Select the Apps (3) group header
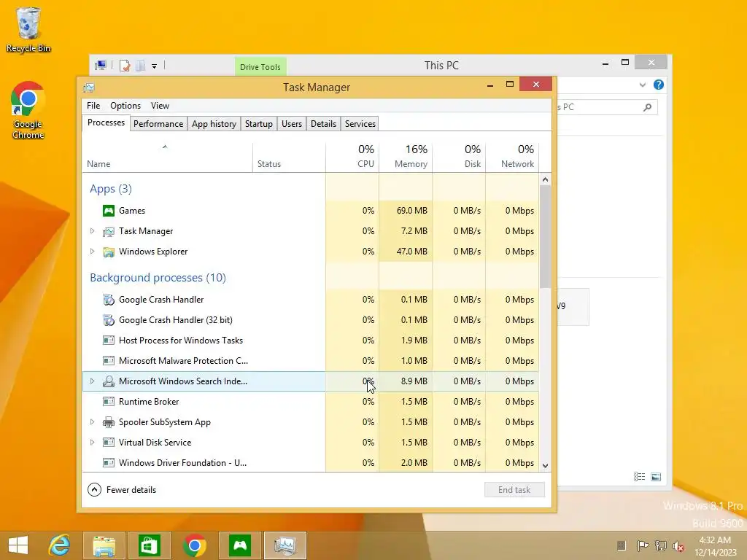Screen dimensions: 747x560 [x=111, y=189]
